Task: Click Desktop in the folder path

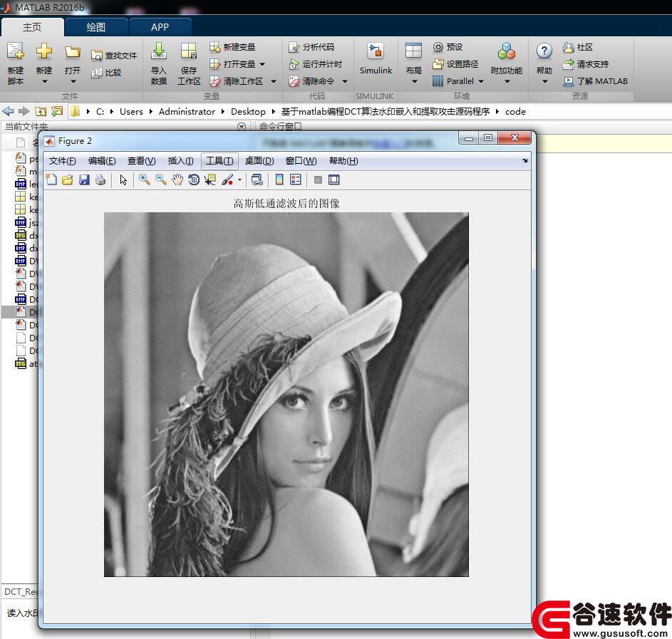Action: pos(248,111)
